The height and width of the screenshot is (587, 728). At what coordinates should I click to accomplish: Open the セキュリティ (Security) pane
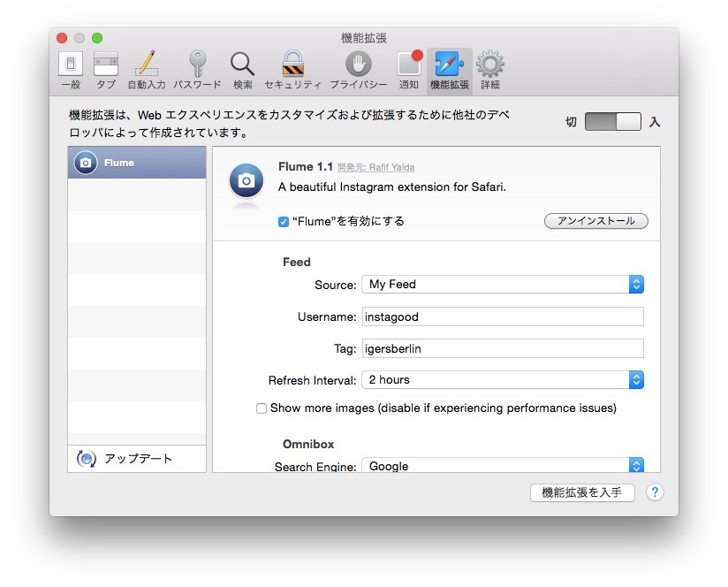[293, 70]
